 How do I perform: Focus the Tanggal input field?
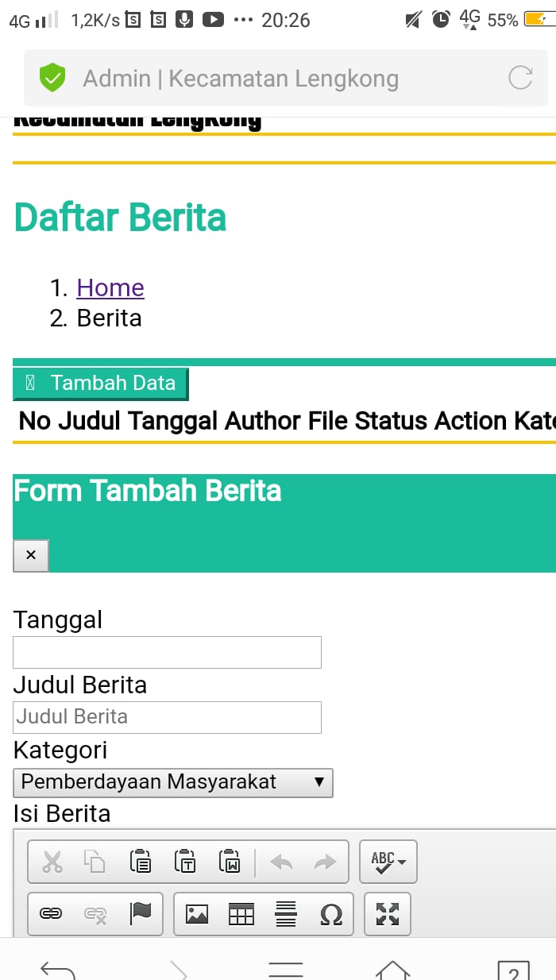(x=167, y=652)
